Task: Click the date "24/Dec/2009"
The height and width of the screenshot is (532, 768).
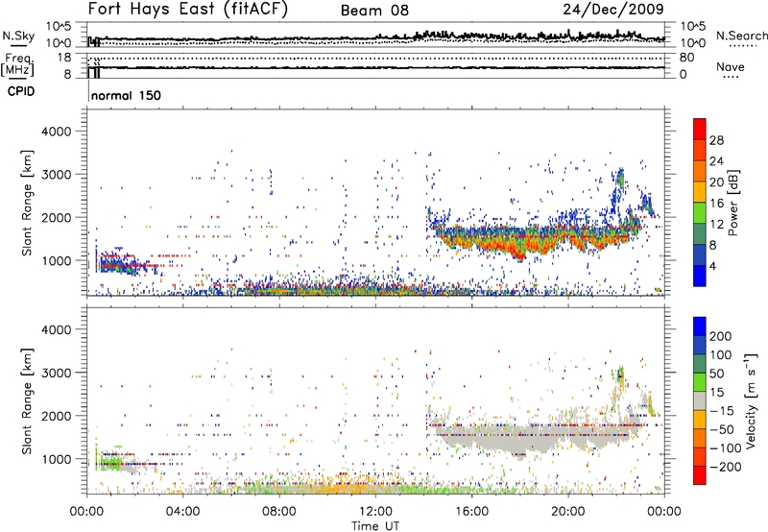Action: click(x=613, y=10)
